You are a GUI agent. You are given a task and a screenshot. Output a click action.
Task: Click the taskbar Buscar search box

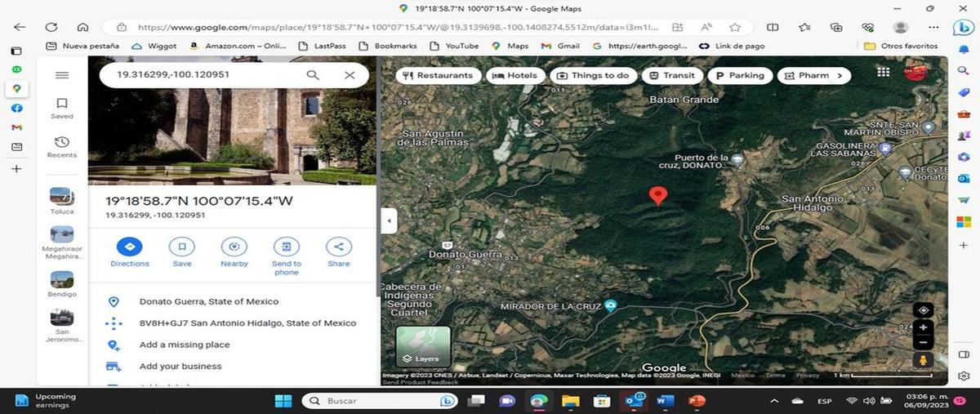[x=381, y=401]
